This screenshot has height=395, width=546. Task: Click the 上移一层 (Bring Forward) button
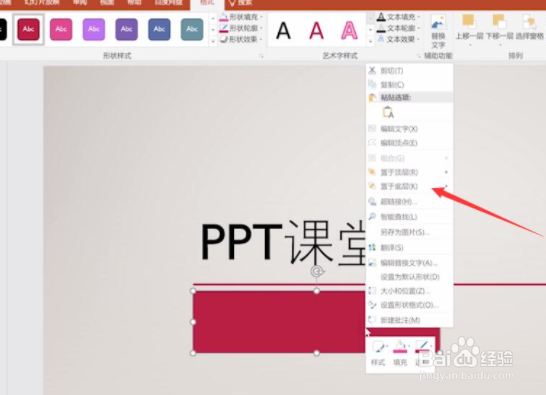[x=469, y=31]
